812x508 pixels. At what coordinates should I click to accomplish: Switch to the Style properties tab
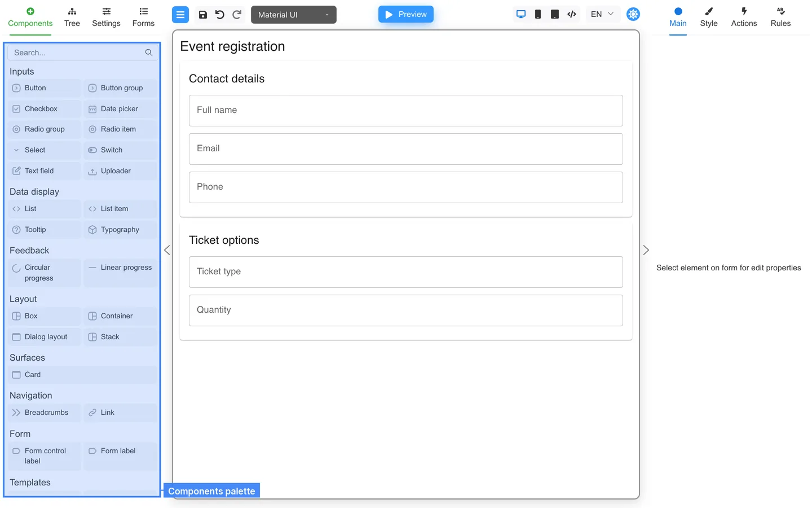(x=709, y=17)
